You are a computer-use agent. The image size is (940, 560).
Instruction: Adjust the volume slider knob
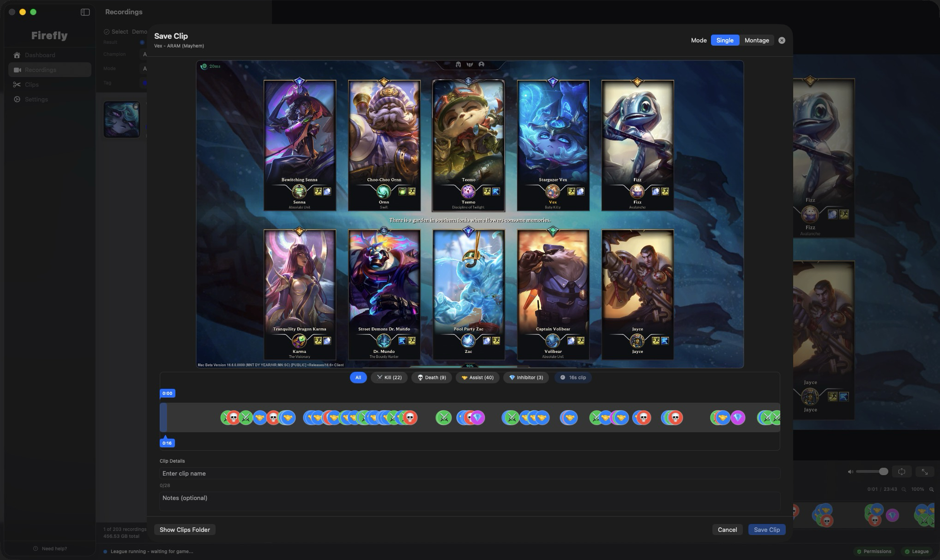(x=883, y=471)
